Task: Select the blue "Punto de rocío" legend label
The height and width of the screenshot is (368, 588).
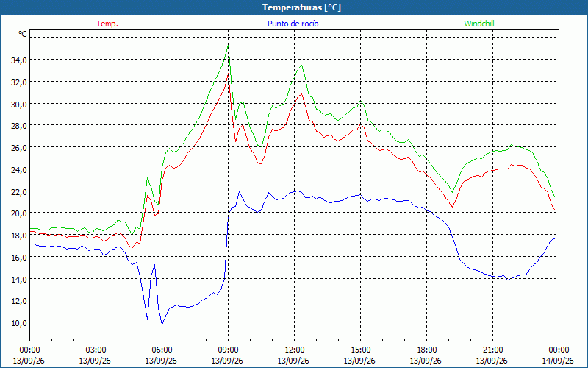Action: (x=293, y=24)
